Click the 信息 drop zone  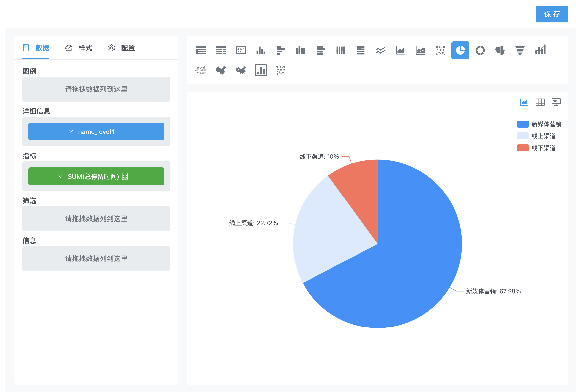(96, 259)
